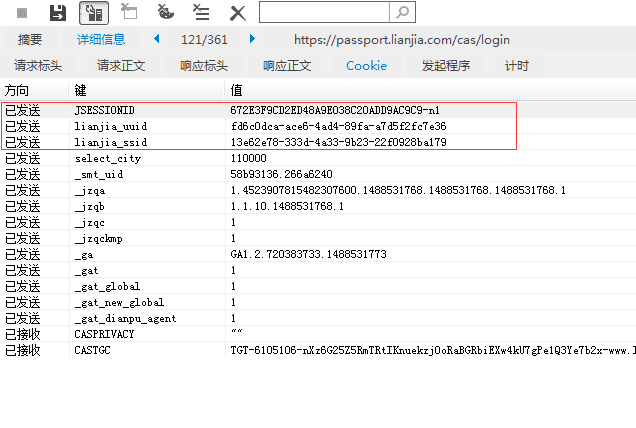Click the CASTGC value TGT-6105106-...

pyautogui.click(x=433, y=350)
